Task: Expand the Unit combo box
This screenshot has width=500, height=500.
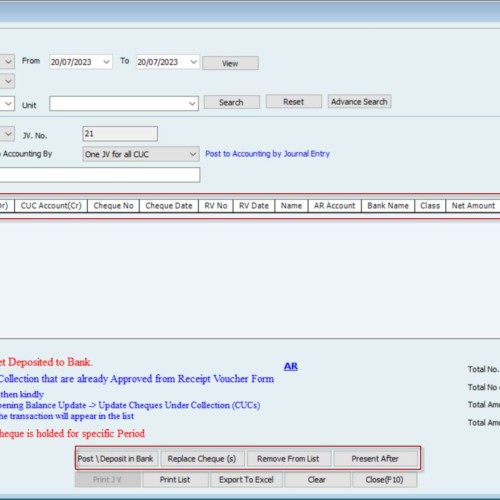Action: (x=192, y=104)
